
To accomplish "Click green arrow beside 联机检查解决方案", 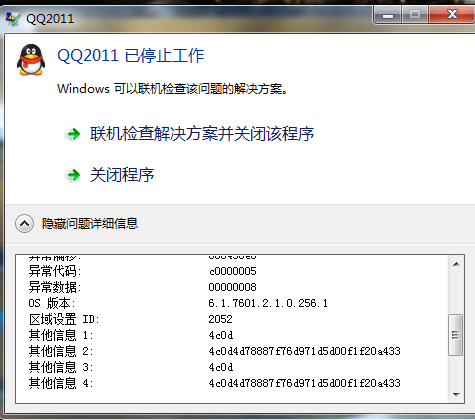I will click(x=74, y=134).
